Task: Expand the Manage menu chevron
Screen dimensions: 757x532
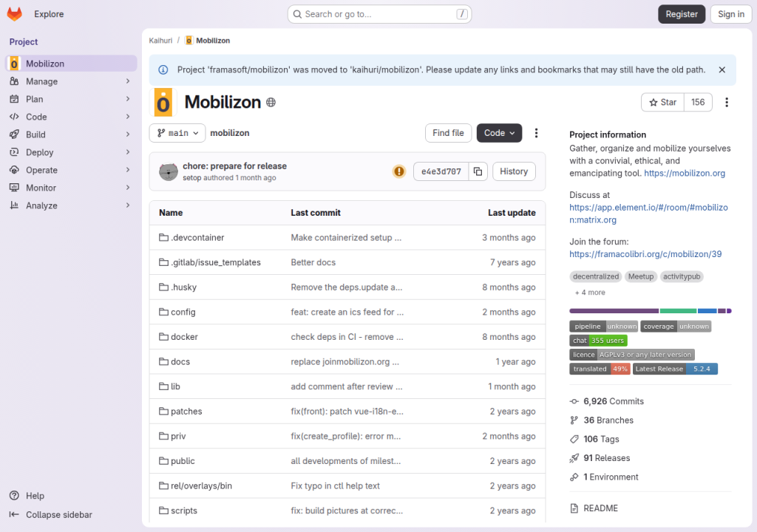Action: [x=128, y=81]
